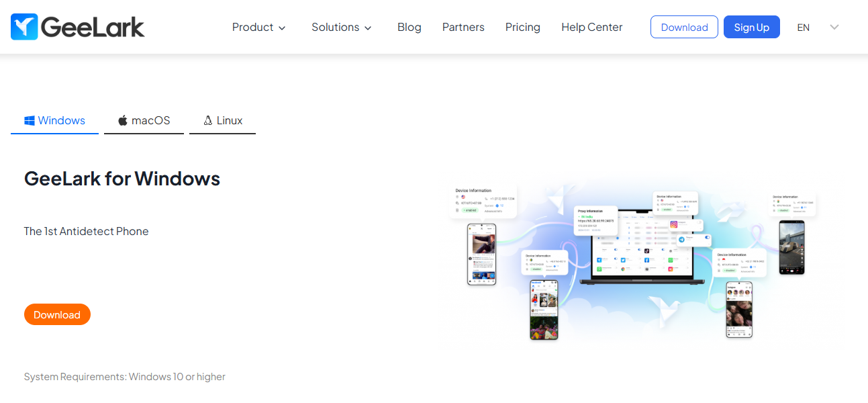Click the leftmost phone mockup image
The height and width of the screenshot is (403, 868).
(x=481, y=255)
